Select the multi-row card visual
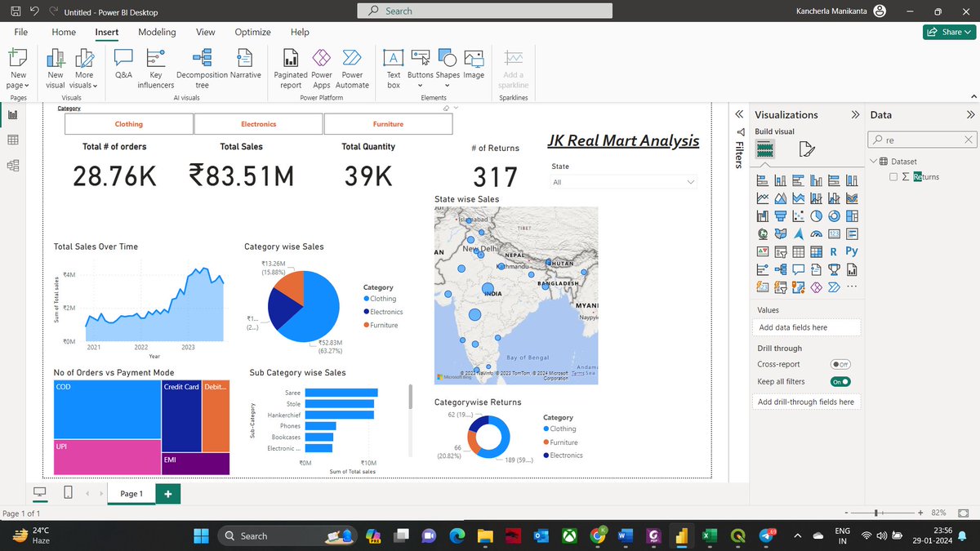Screen dimensions: 980x551 coord(852,233)
